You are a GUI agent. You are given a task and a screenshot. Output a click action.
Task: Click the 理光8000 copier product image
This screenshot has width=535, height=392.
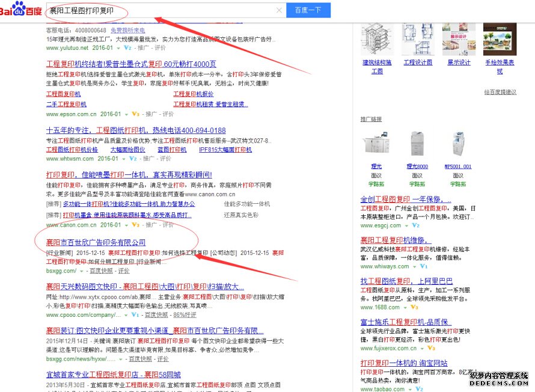tap(417, 144)
